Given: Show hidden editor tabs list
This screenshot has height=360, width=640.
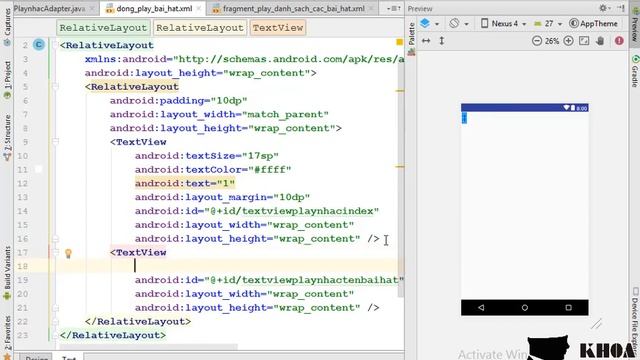Looking at the screenshot, I should 393,8.
